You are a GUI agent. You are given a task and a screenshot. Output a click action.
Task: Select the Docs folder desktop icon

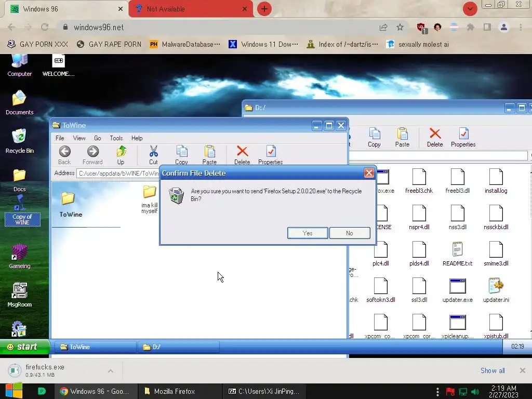tap(19, 180)
